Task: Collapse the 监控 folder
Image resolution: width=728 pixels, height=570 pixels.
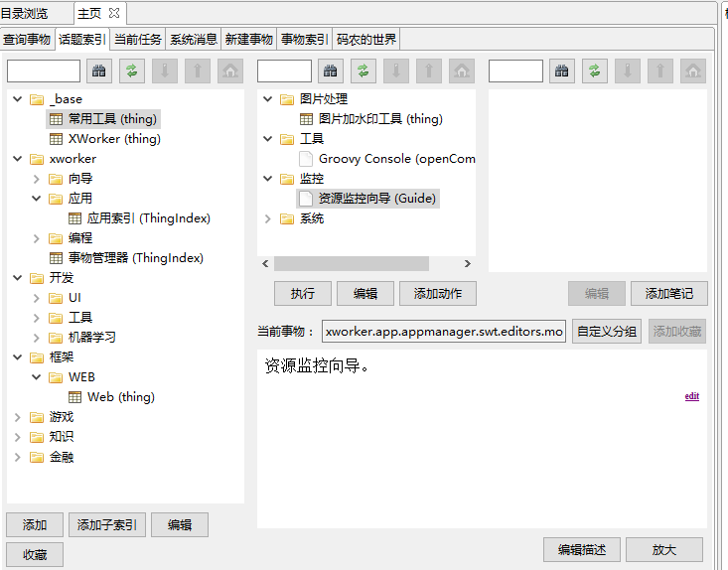Action: (267, 179)
